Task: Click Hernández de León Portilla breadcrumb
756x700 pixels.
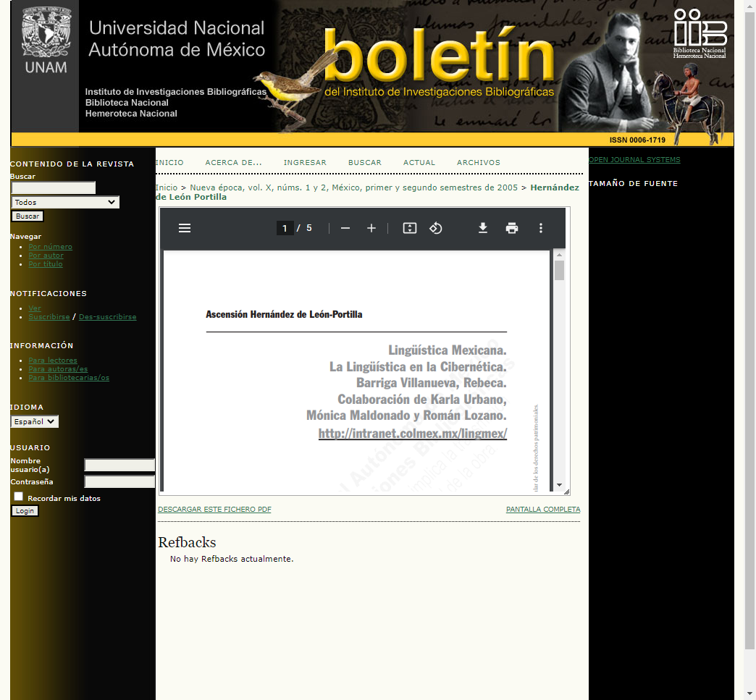Action: [x=367, y=193]
